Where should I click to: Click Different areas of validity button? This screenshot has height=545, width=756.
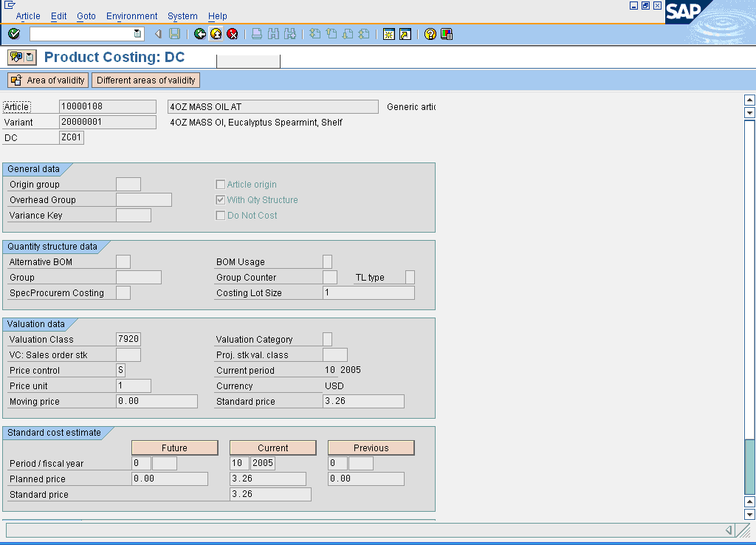click(x=146, y=80)
